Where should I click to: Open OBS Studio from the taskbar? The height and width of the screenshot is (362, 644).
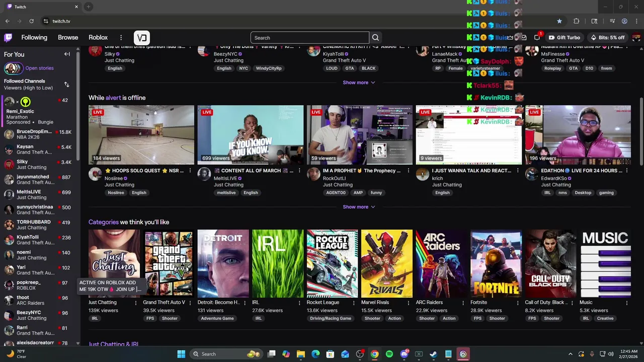click(x=360, y=354)
